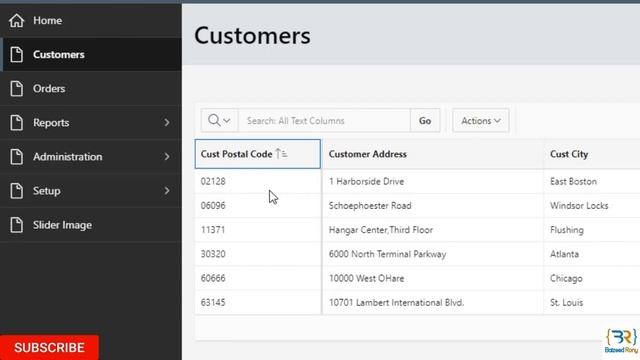Focus the Search: All Text Columns field
Screen dimensions: 640x360
click(324, 120)
